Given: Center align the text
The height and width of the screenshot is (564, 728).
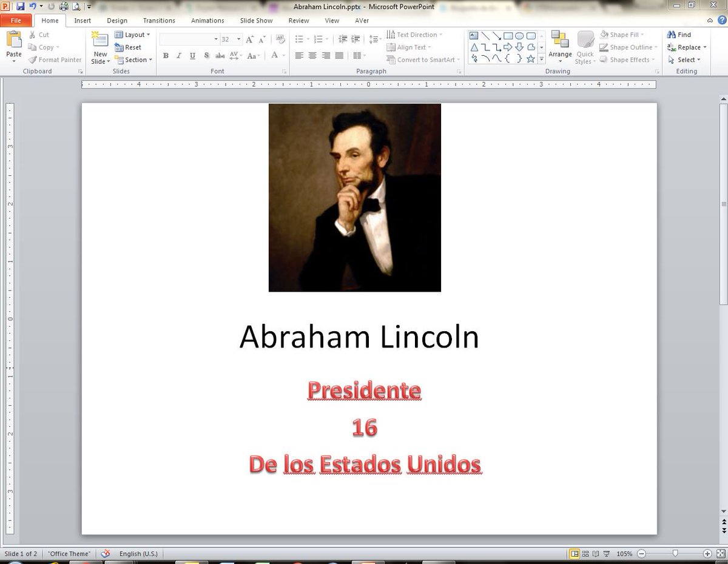Looking at the screenshot, I should point(312,56).
